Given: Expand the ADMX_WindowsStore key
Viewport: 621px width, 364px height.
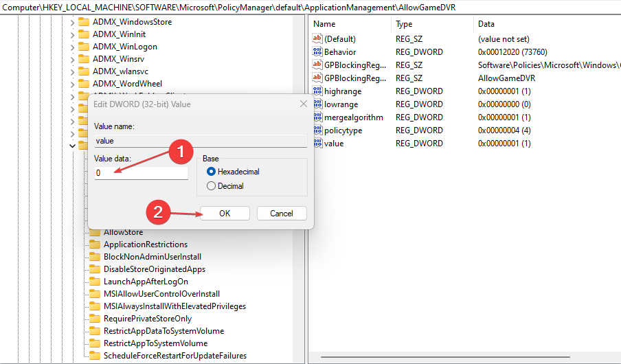Looking at the screenshot, I should coord(72,23).
